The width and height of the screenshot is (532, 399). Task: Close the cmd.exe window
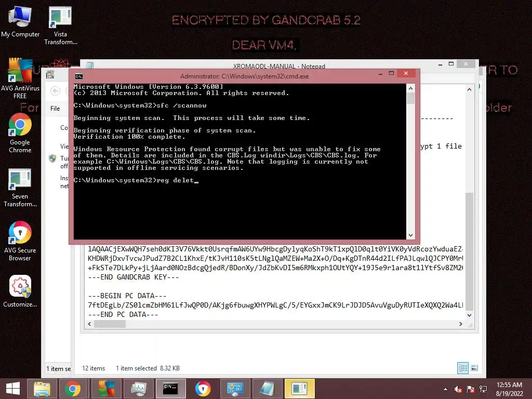(406, 73)
